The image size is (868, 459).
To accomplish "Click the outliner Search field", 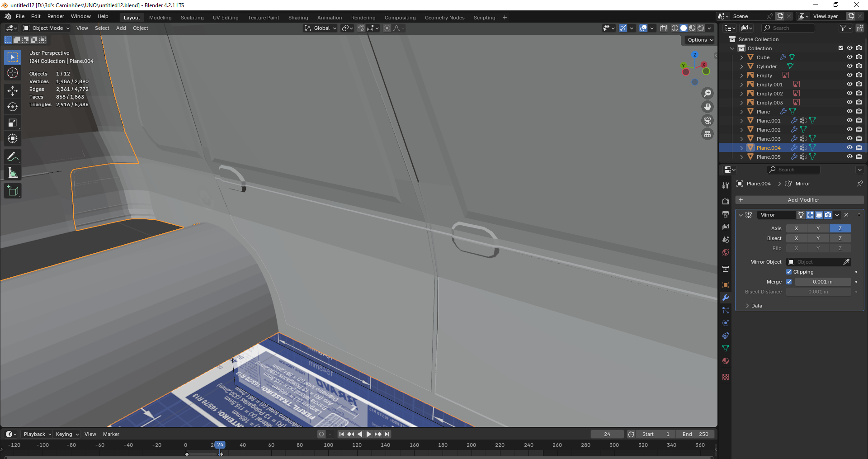I will 789,28.
